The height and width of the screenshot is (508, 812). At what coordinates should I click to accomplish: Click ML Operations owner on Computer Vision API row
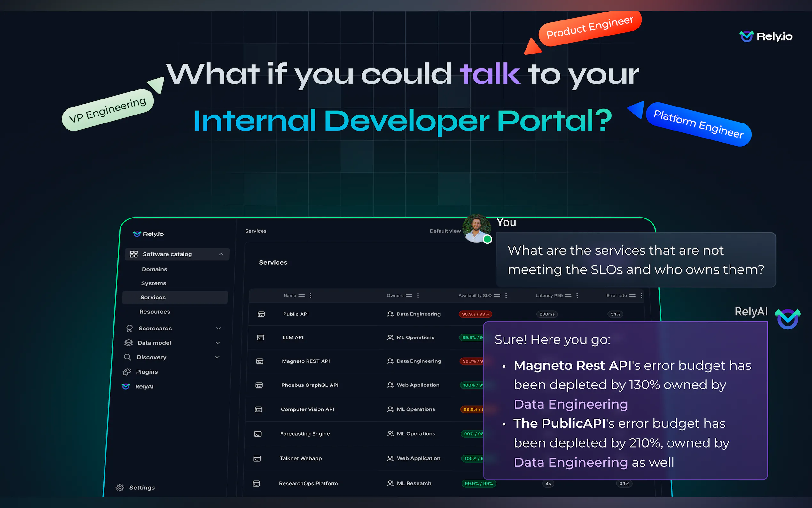[416, 409]
